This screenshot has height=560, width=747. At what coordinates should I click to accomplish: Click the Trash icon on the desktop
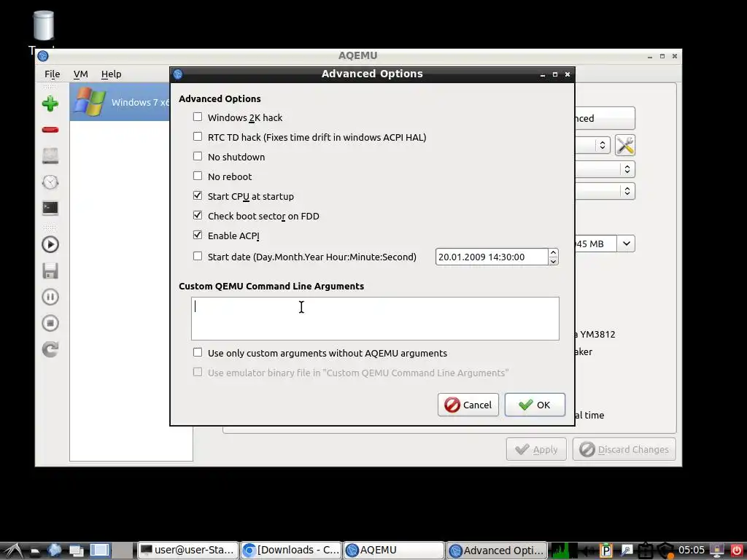coord(43,26)
